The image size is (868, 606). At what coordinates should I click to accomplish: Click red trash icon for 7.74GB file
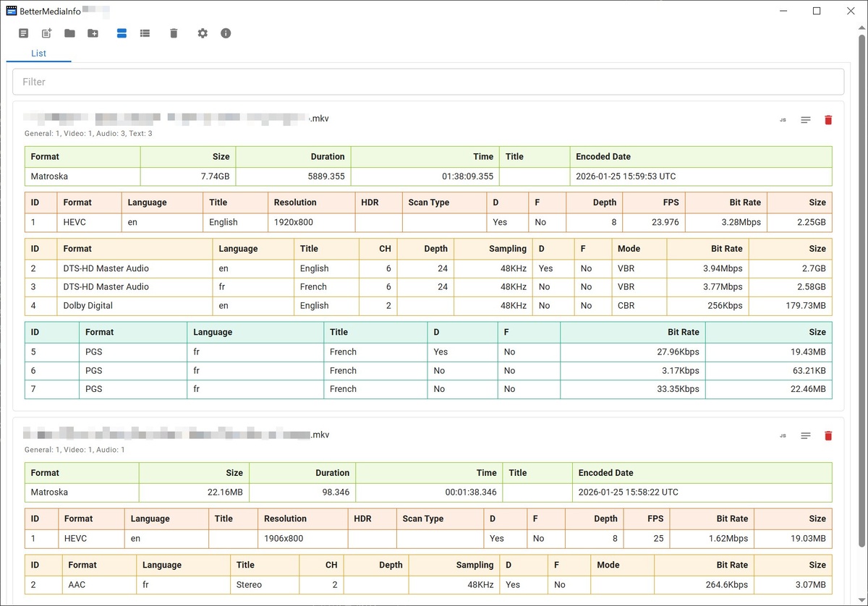tap(828, 120)
